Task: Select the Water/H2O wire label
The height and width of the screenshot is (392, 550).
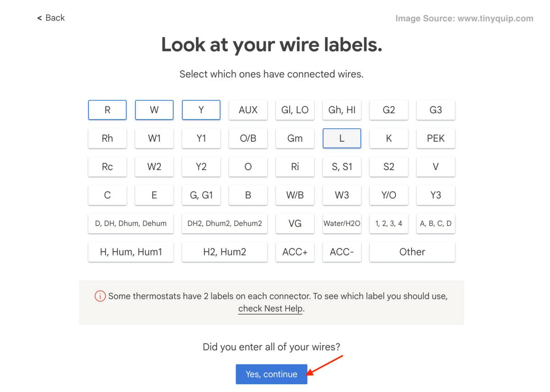Action: point(341,223)
